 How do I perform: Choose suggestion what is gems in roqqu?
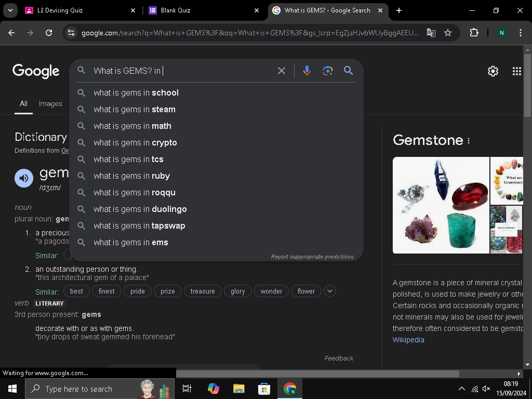pyautogui.click(x=216, y=192)
